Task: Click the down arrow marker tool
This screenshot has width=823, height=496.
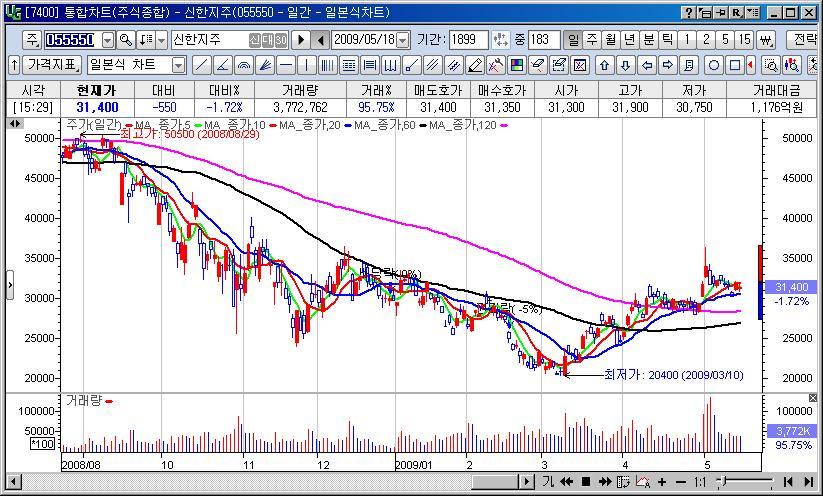Action: pos(626,66)
